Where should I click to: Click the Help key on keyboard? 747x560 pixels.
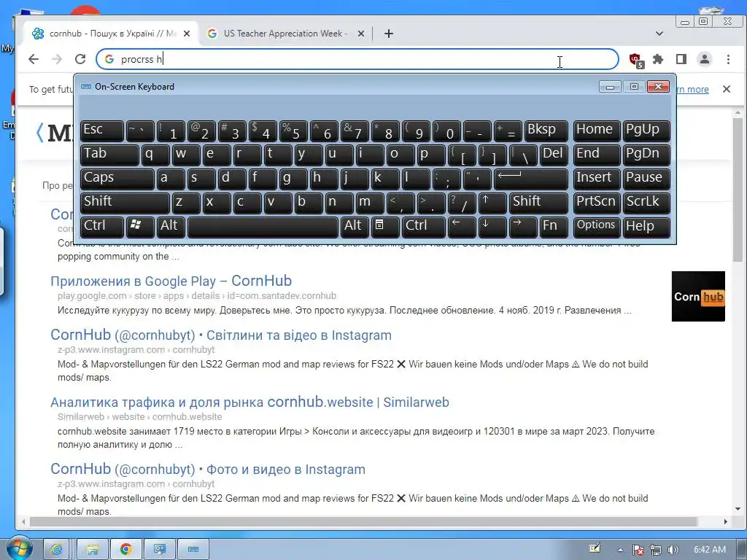point(646,226)
